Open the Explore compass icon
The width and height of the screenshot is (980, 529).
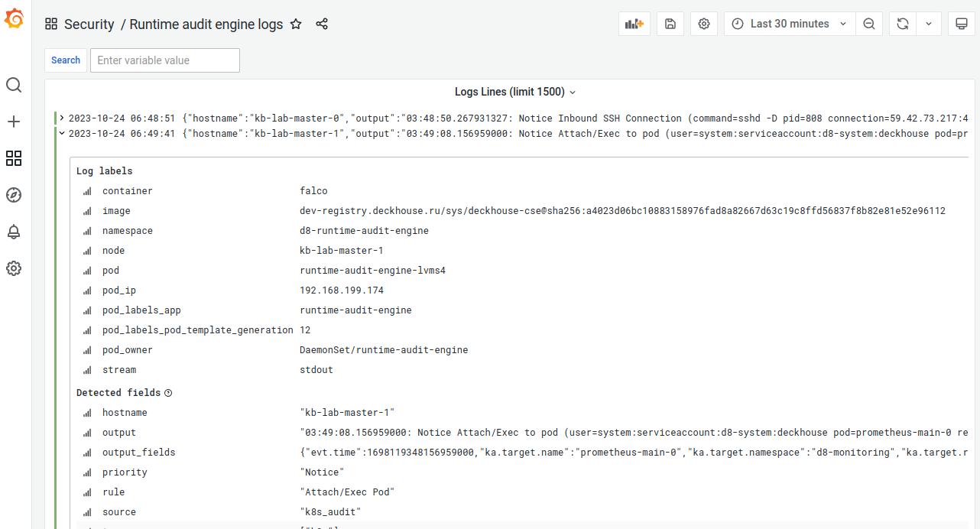coord(14,195)
